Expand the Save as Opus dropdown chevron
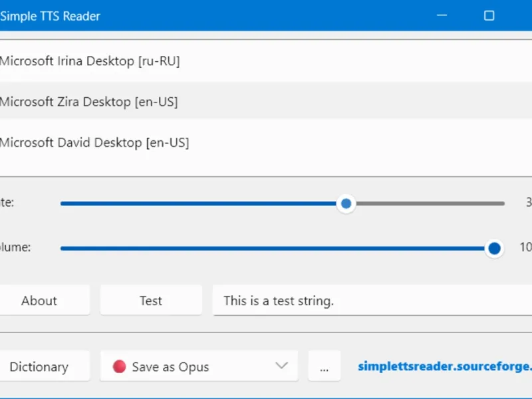 [x=281, y=366]
